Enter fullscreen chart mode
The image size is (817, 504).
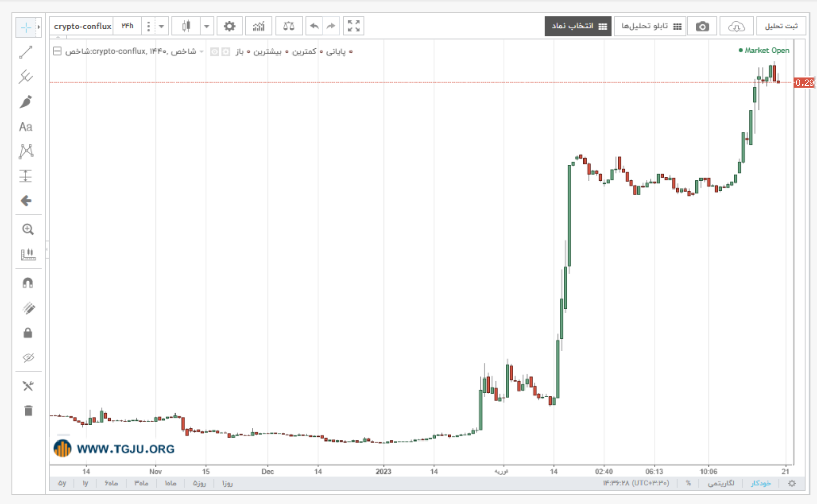point(354,26)
